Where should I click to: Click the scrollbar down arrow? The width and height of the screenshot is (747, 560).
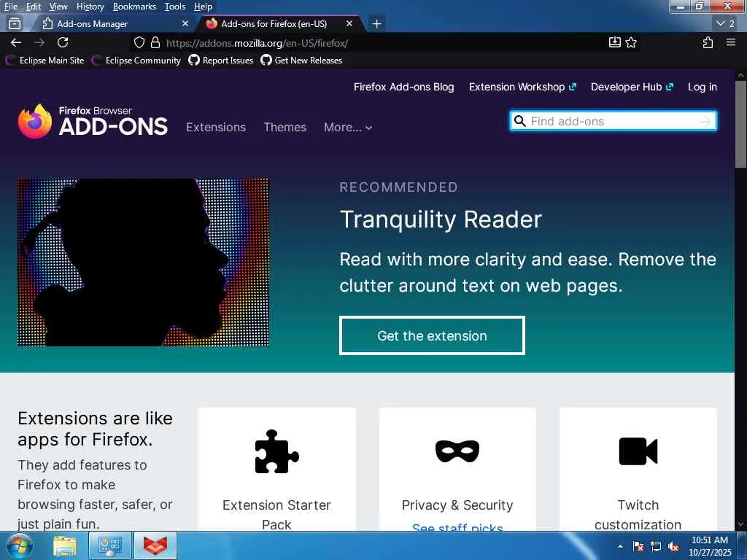point(741,524)
